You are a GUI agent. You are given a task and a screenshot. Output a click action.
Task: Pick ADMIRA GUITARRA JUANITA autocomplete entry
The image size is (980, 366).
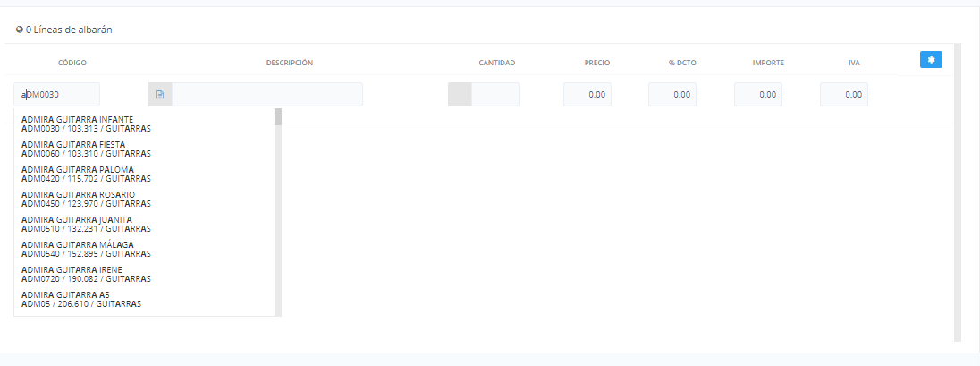[x=144, y=224]
